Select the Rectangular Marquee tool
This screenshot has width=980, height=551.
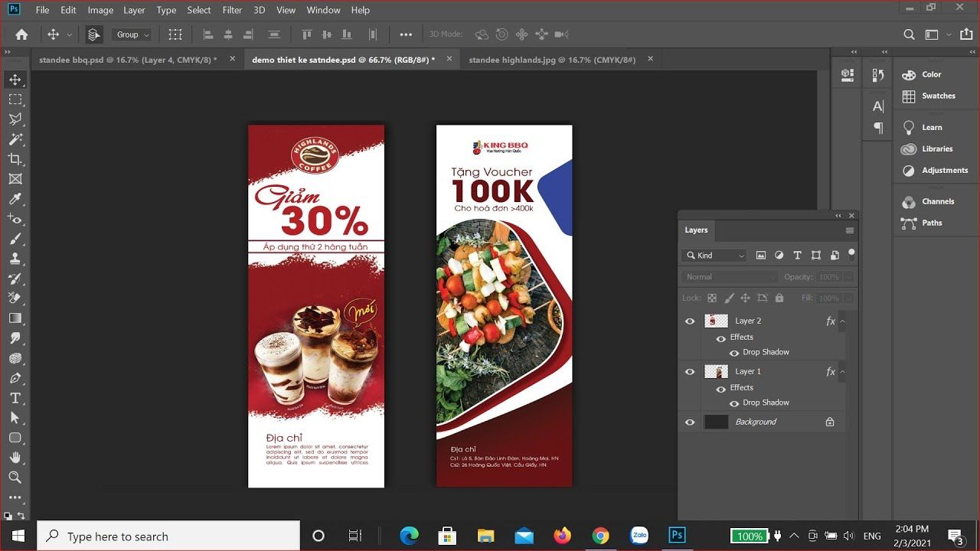point(15,99)
